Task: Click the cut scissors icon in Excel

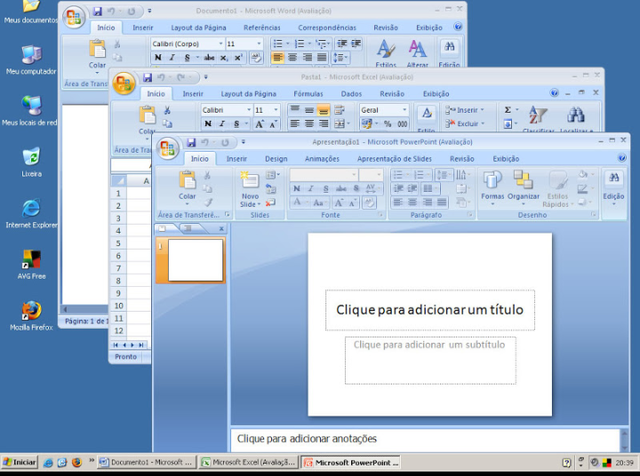Action: click(x=167, y=110)
